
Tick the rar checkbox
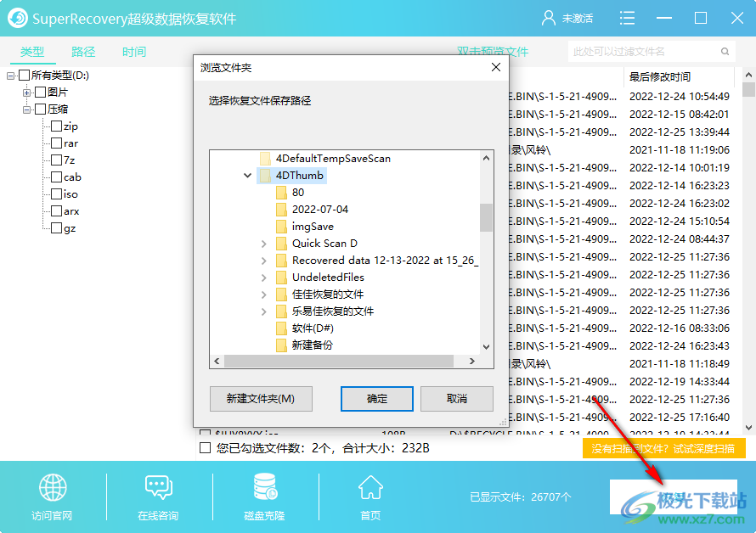[x=56, y=143]
